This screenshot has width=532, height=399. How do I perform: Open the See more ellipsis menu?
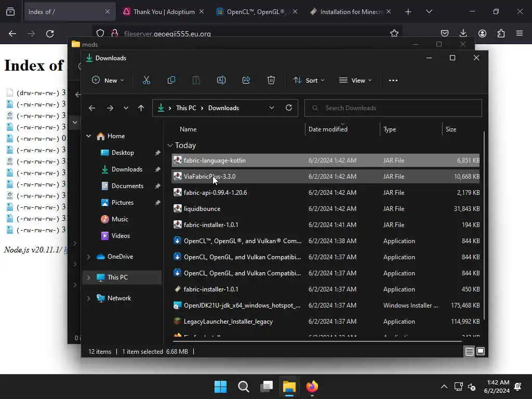[393, 81]
